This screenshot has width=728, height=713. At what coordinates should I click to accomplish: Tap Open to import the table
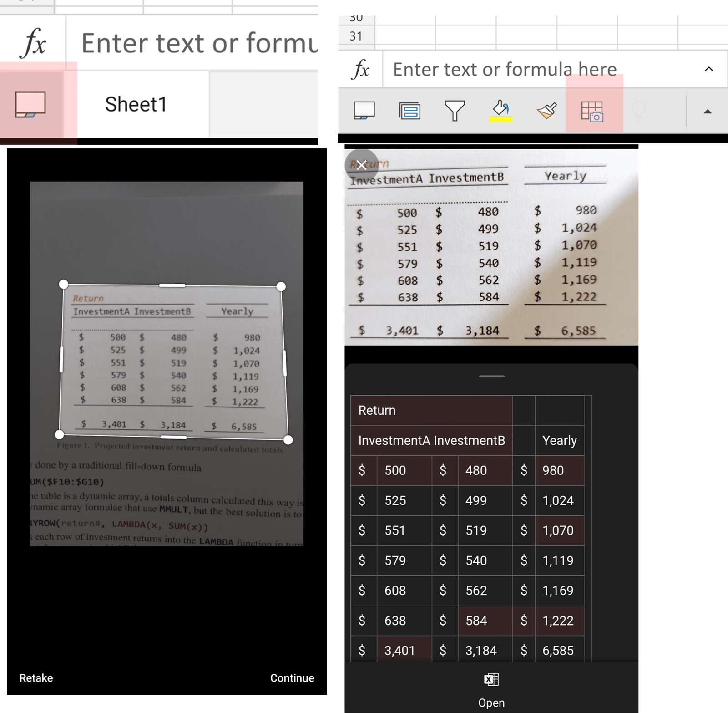pos(491,703)
